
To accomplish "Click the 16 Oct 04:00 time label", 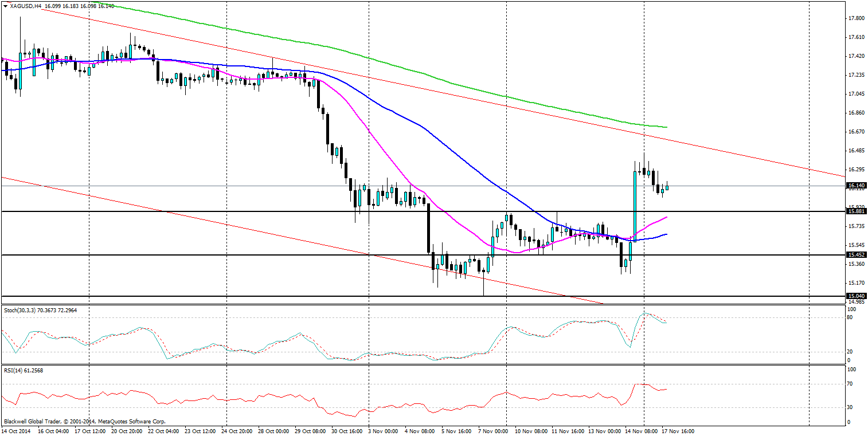I will [54, 431].
